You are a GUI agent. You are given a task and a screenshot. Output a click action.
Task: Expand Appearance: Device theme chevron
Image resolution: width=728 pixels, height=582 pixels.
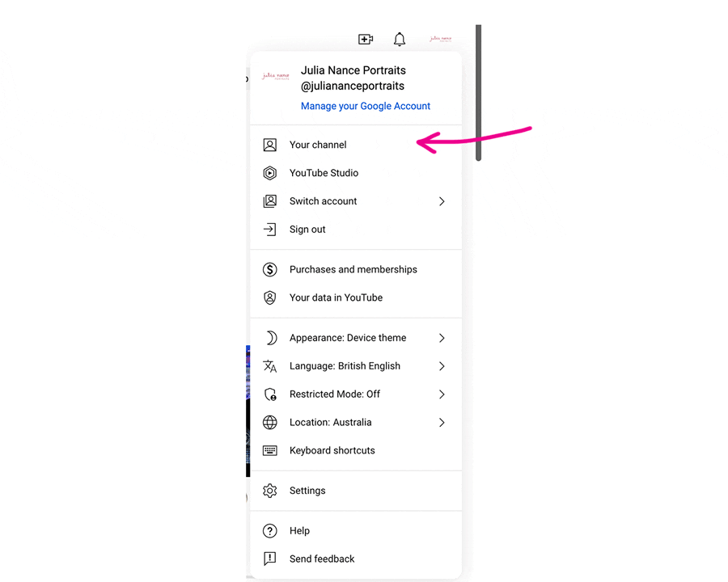(442, 338)
